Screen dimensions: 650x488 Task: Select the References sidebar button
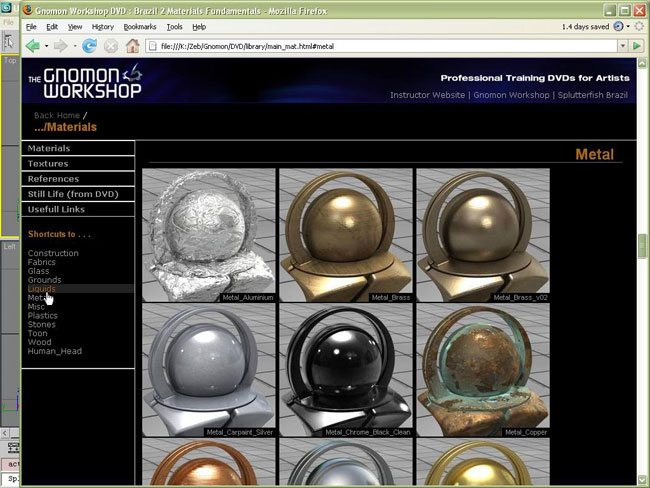click(78, 179)
